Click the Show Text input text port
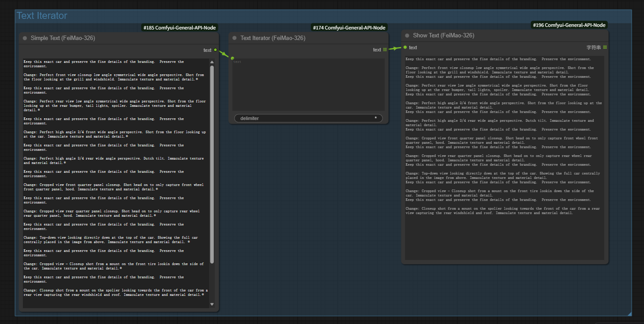This screenshot has height=324, width=644. pos(405,47)
